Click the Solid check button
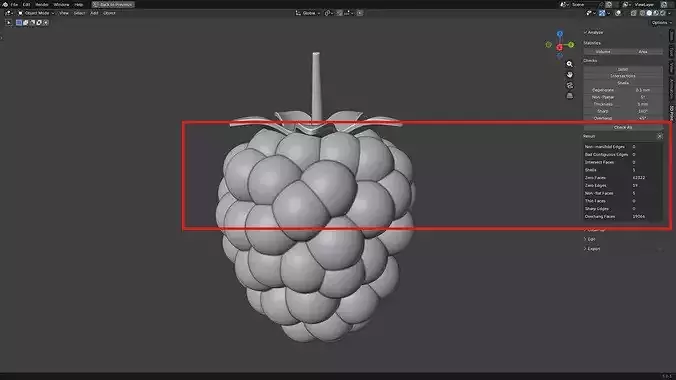 tap(623, 69)
